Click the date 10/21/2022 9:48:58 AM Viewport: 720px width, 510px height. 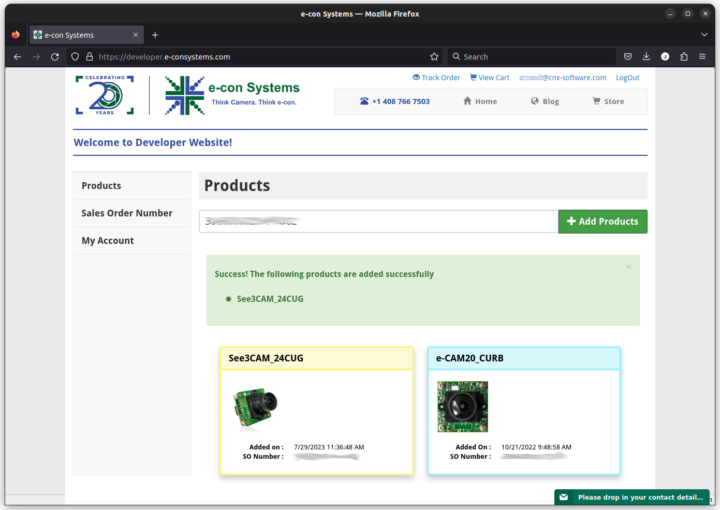(x=536, y=447)
